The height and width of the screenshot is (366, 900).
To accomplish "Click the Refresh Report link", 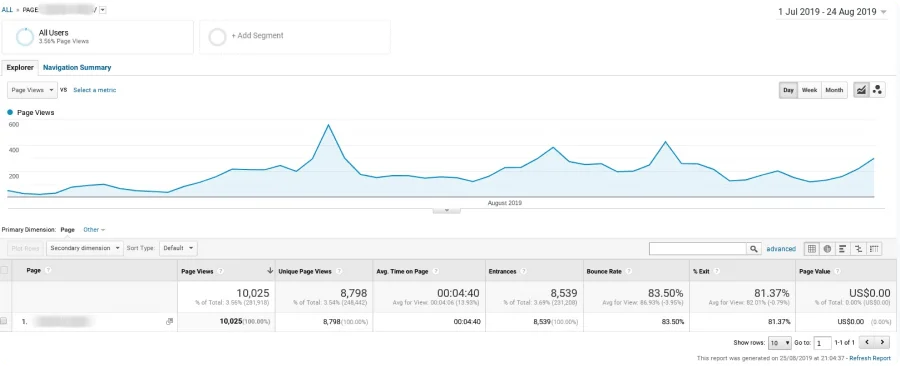I will (870, 358).
